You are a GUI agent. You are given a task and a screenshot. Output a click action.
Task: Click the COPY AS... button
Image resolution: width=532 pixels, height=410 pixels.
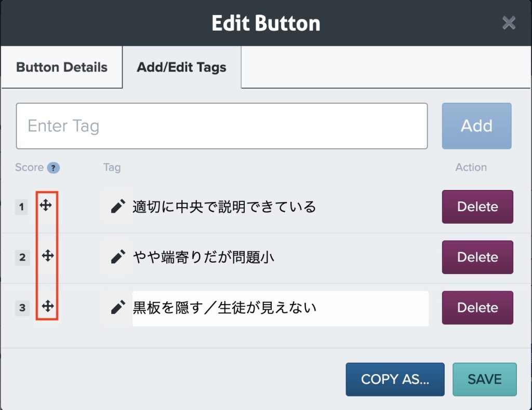pos(395,379)
